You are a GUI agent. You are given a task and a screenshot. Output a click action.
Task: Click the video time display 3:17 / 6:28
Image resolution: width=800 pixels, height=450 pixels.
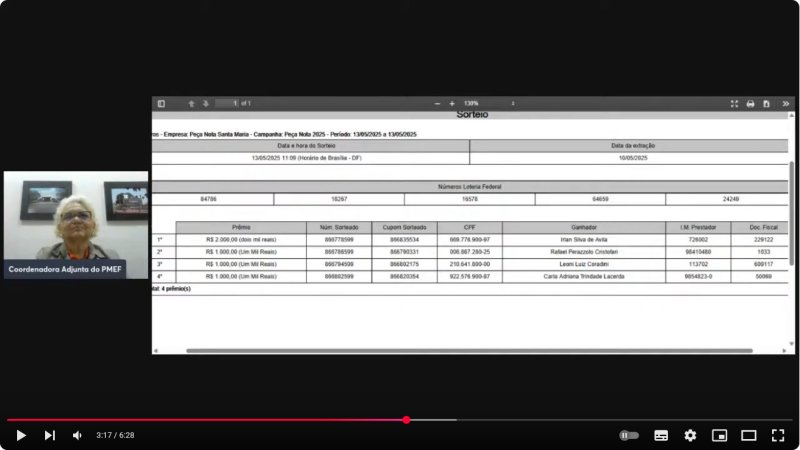pyautogui.click(x=115, y=435)
